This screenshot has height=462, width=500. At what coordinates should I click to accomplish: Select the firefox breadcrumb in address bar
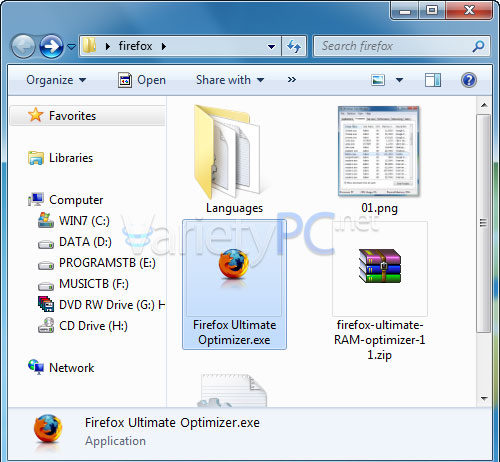135,46
